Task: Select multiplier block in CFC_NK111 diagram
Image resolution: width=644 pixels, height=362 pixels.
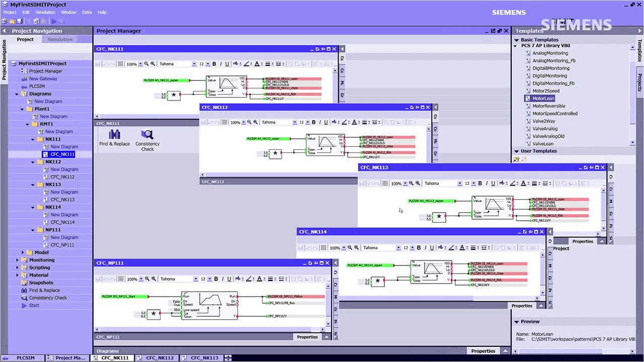Action: click(174, 95)
